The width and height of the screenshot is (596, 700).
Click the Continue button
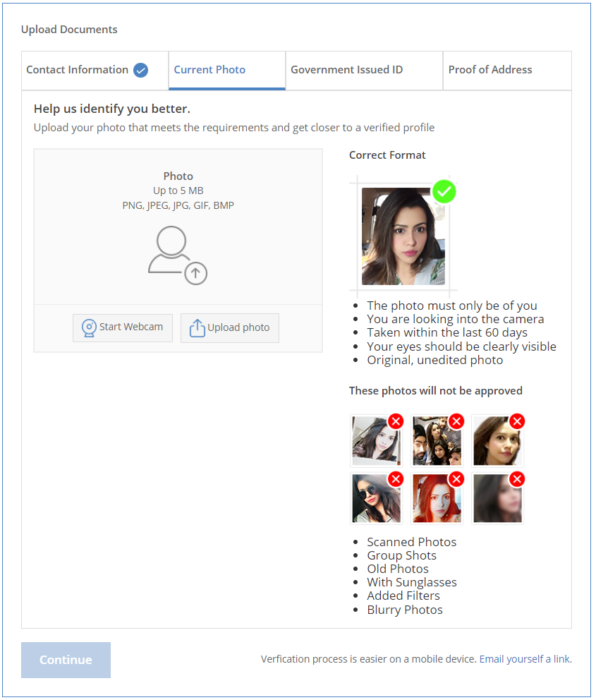[x=66, y=660]
